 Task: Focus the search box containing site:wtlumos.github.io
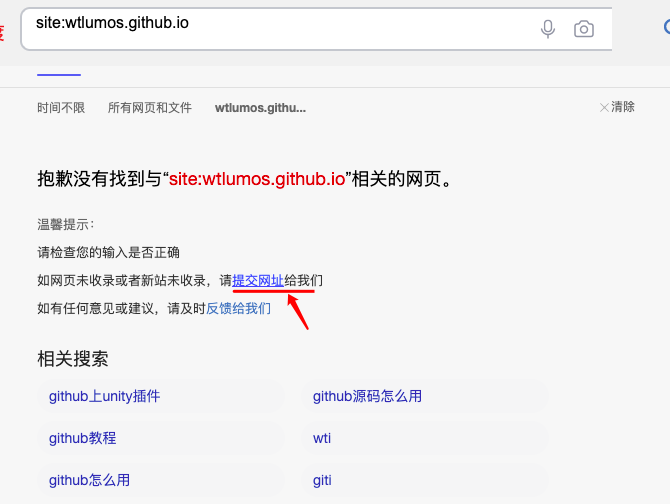click(280, 29)
